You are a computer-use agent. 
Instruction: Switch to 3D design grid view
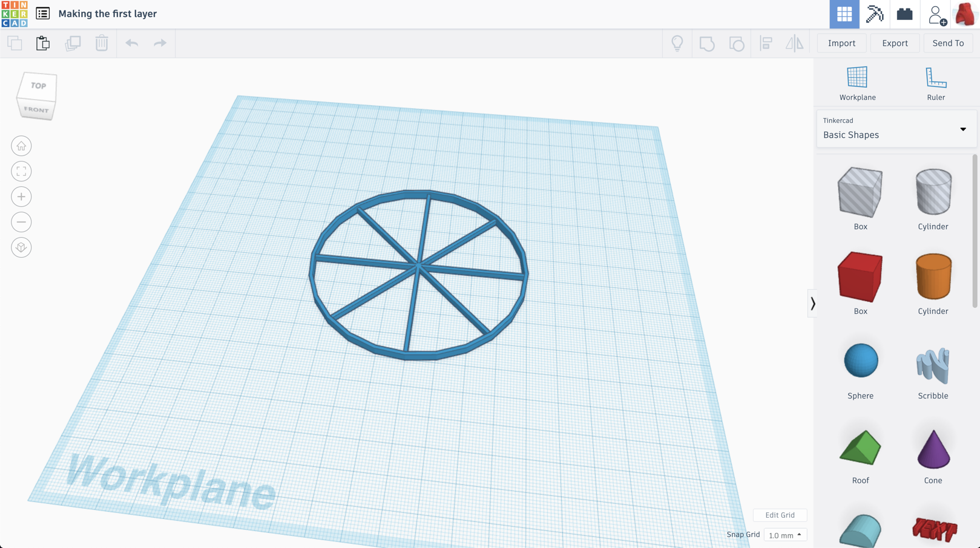pyautogui.click(x=844, y=14)
